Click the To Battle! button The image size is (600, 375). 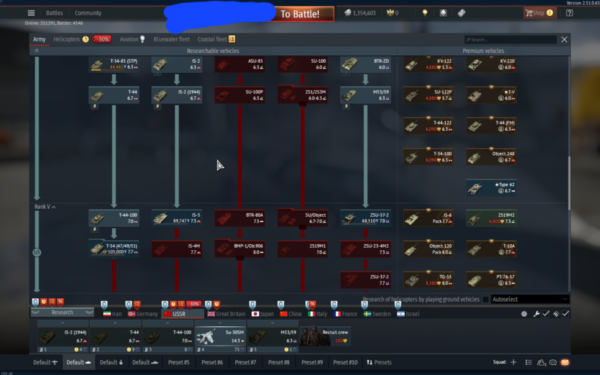tap(300, 14)
